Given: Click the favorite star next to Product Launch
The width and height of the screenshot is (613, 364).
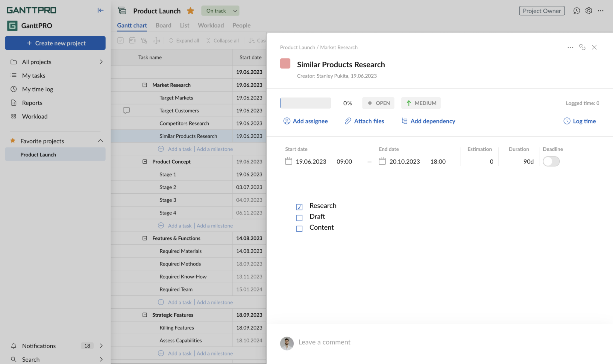Looking at the screenshot, I should click(x=190, y=11).
